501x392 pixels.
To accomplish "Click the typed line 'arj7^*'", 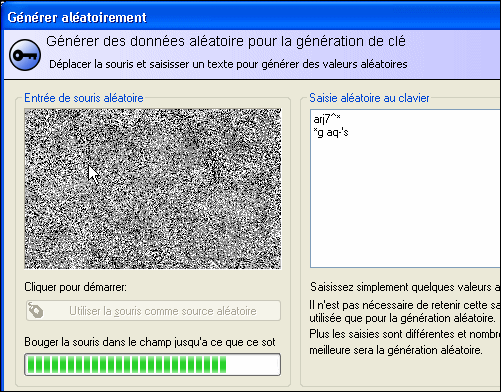I will coord(327,119).
